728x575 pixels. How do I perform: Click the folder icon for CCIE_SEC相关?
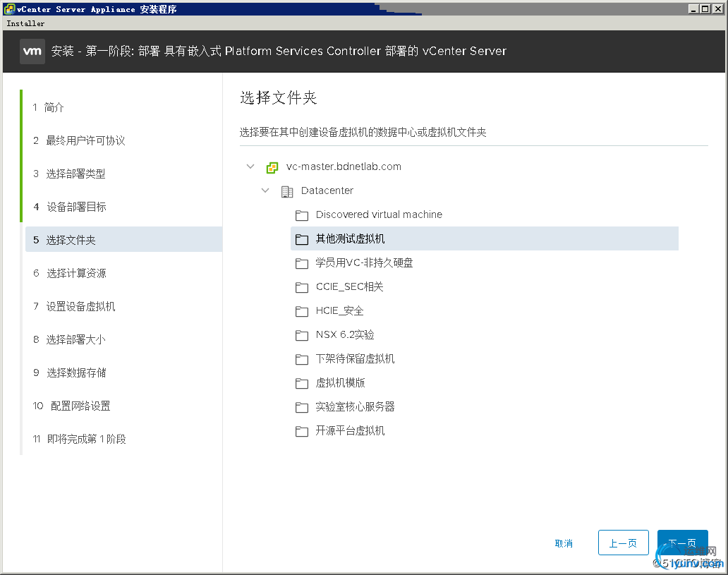(302, 288)
